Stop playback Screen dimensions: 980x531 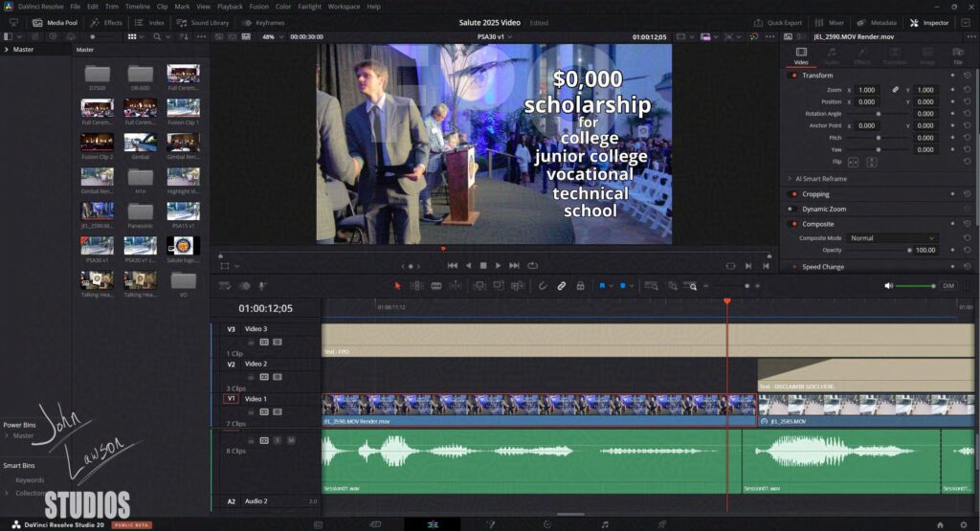(483, 266)
